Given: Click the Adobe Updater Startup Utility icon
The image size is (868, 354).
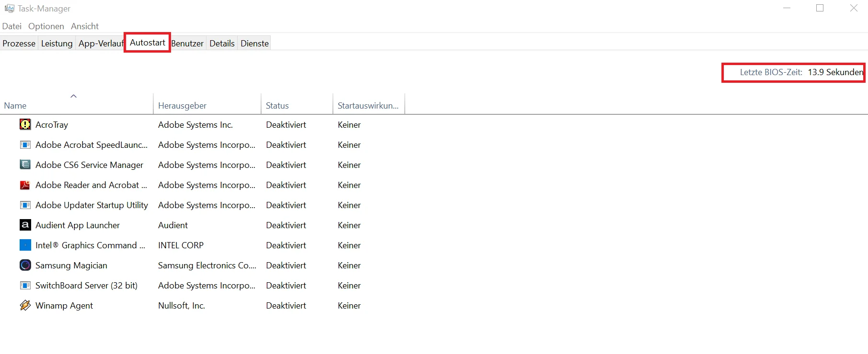Looking at the screenshot, I should click(x=25, y=205).
